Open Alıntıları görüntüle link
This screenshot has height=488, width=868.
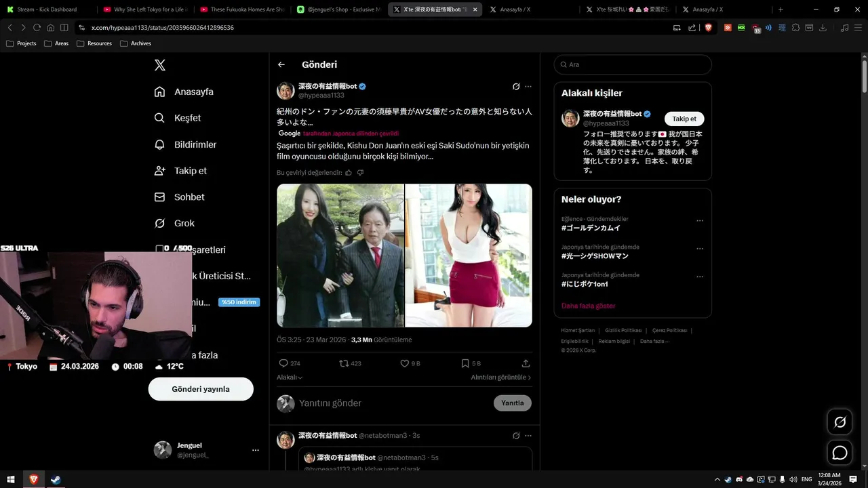501,378
